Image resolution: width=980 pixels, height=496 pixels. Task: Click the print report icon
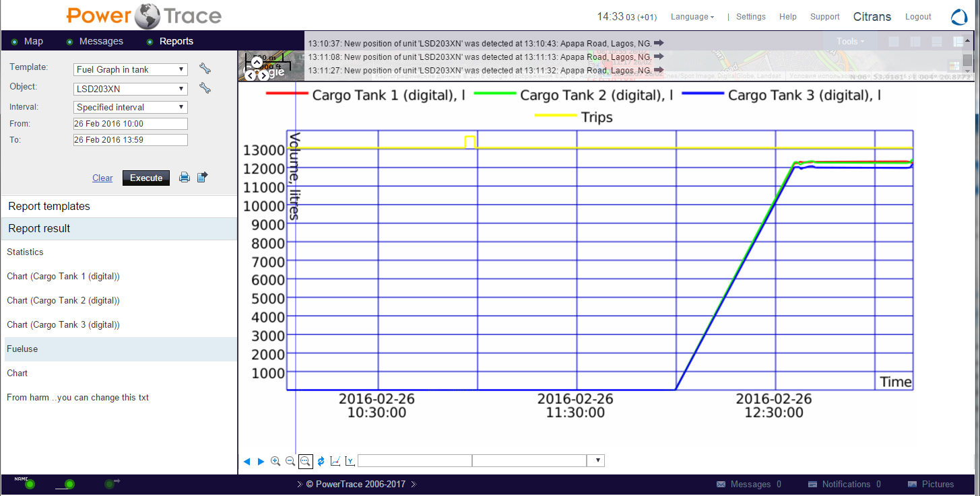(x=184, y=178)
